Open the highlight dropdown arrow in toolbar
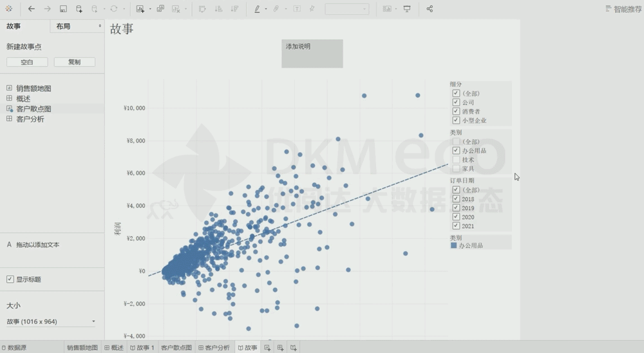The image size is (644, 353). [x=266, y=9]
